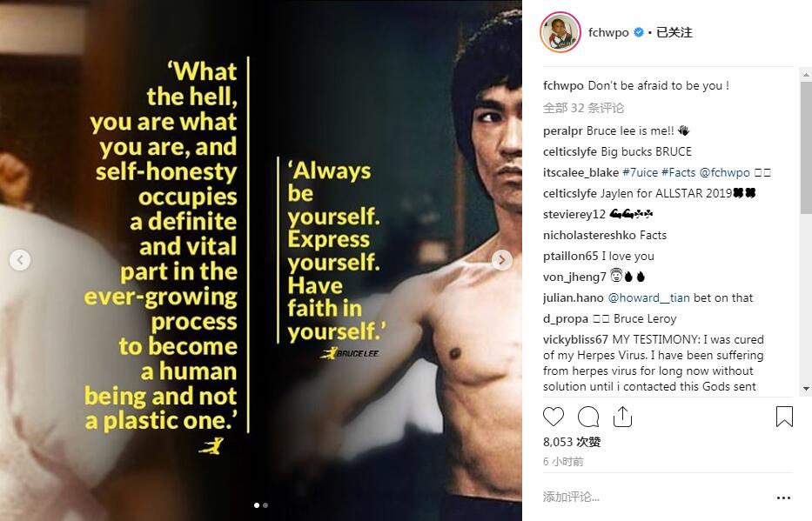Go to next carousel image arrow
Viewport: 812px width, 521px height.
(502, 259)
